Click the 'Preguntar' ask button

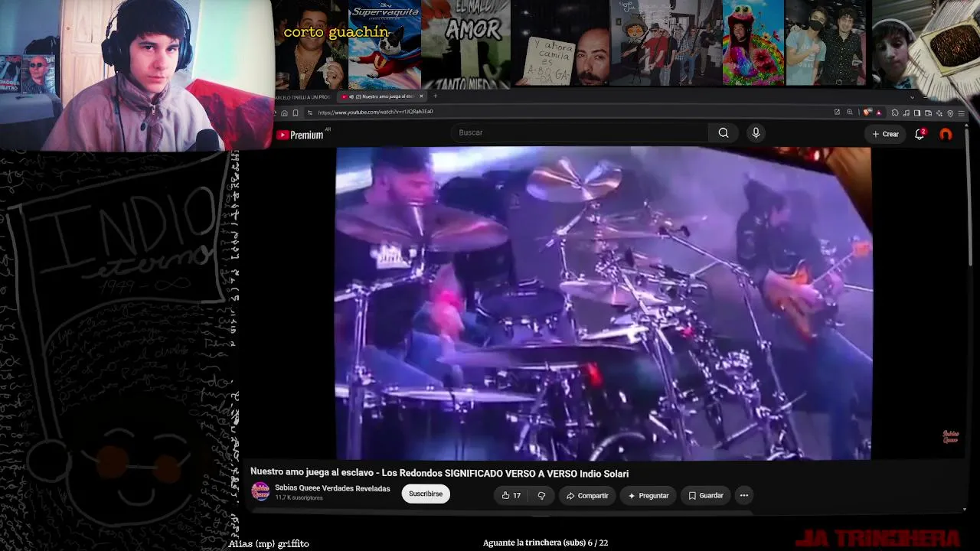[648, 496]
